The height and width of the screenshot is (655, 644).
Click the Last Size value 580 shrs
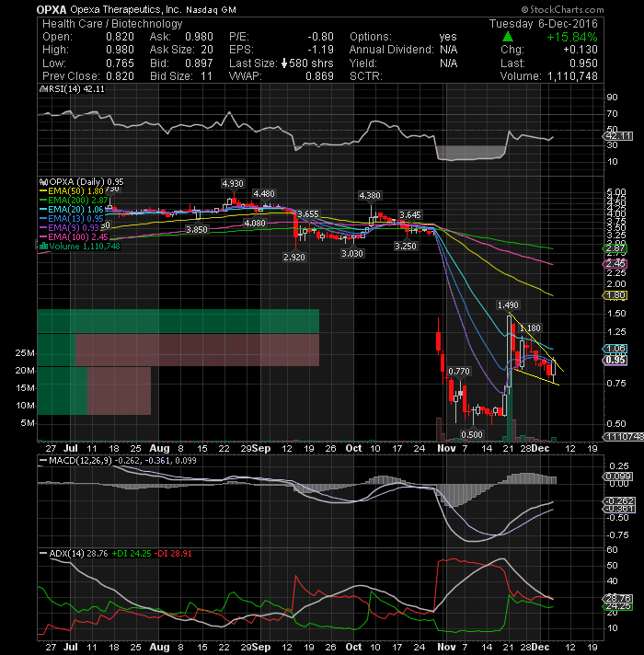pos(311,63)
